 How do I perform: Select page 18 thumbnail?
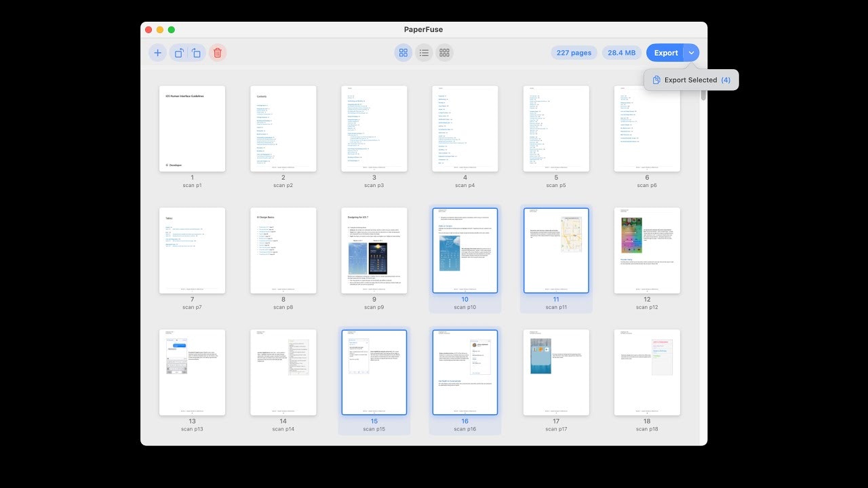coord(647,373)
